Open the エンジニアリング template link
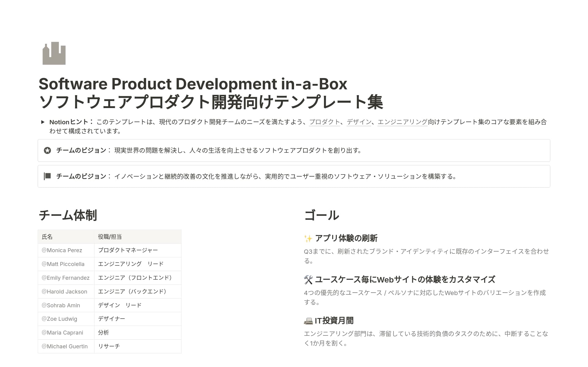This screenshot has height=367, width=588. [402, 122]
